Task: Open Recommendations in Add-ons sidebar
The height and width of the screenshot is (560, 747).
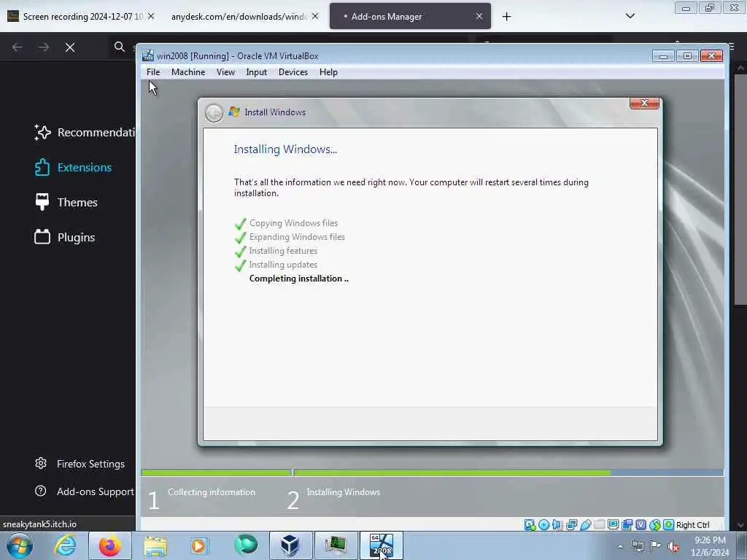Action: 85,133
